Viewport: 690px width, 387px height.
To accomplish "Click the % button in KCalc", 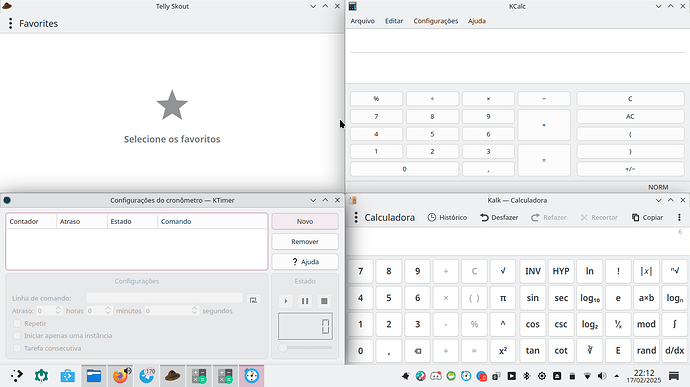I will click(376, 99).
